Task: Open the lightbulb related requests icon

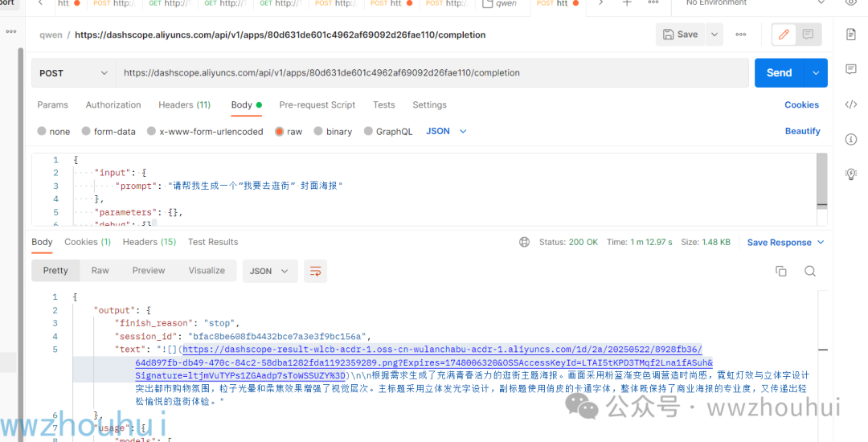Action: pos(851,174)
